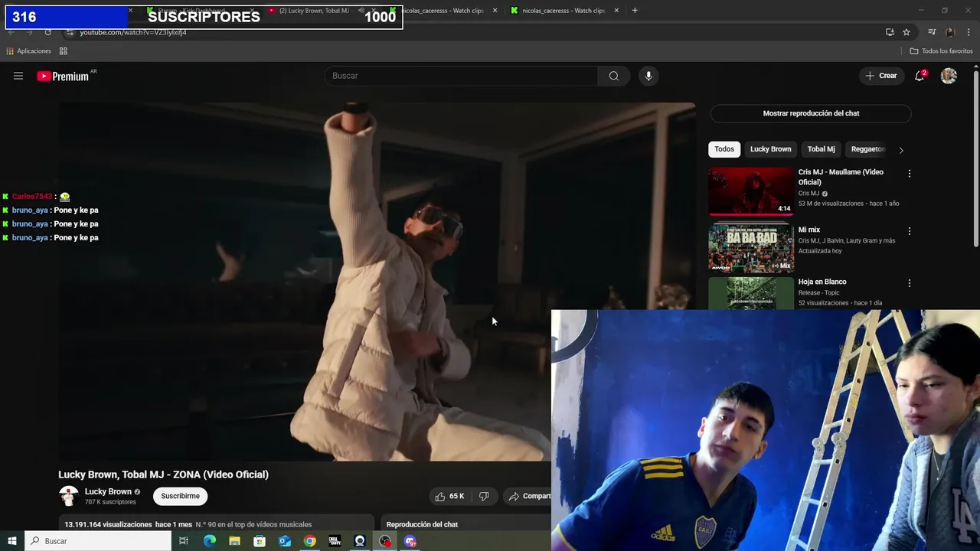Select the Reggaeton filter chip
The height and width of the screenshot is (551, 980).
[x=867, y=149]
